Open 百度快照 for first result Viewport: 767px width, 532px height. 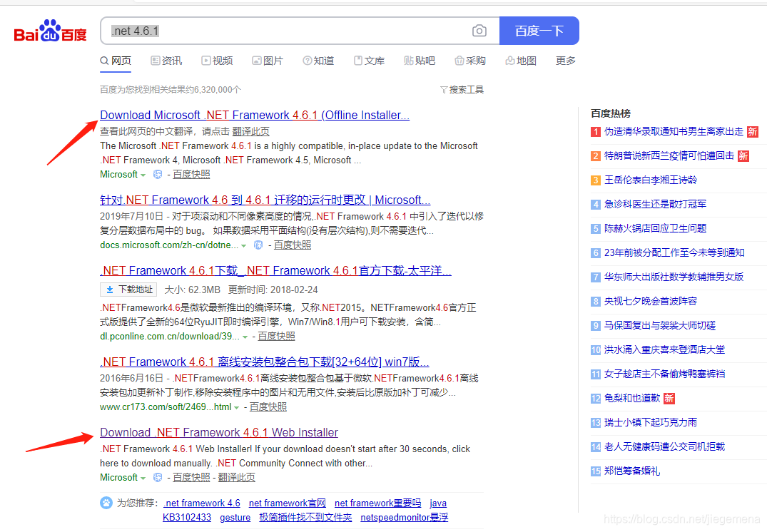pyautogui.click(x=191, y=175)
